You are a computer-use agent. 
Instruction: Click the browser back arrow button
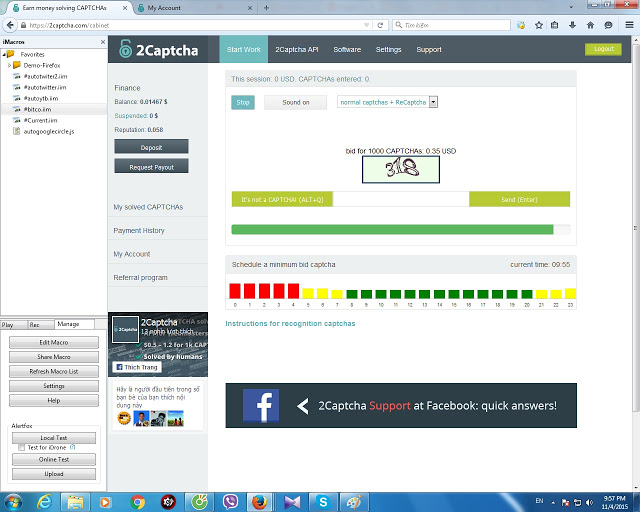pos(10,25)
